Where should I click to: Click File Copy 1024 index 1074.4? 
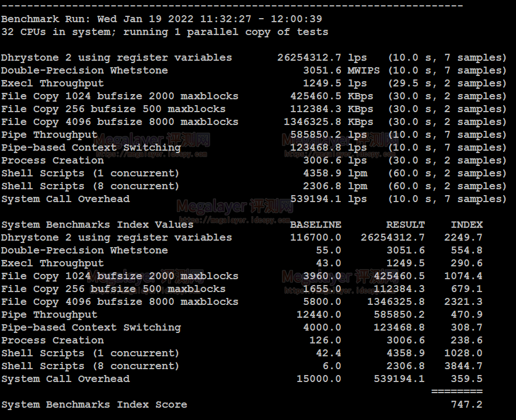[463, 276]
